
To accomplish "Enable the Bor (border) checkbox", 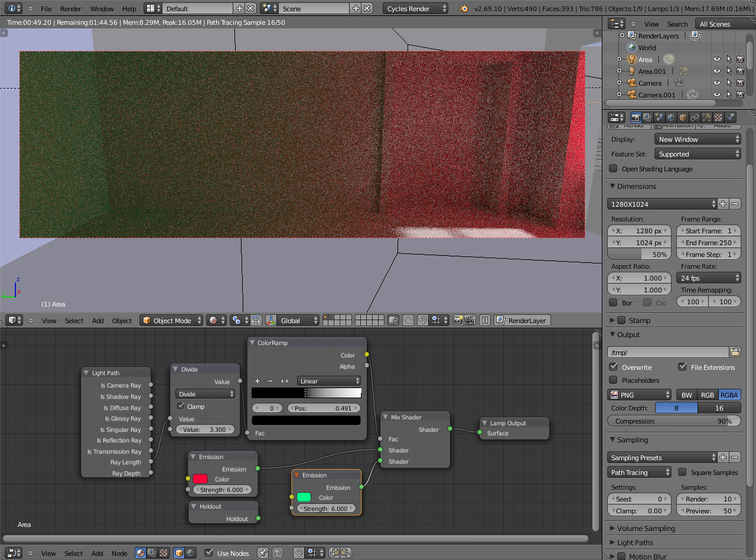I will [x=613, y=302].
